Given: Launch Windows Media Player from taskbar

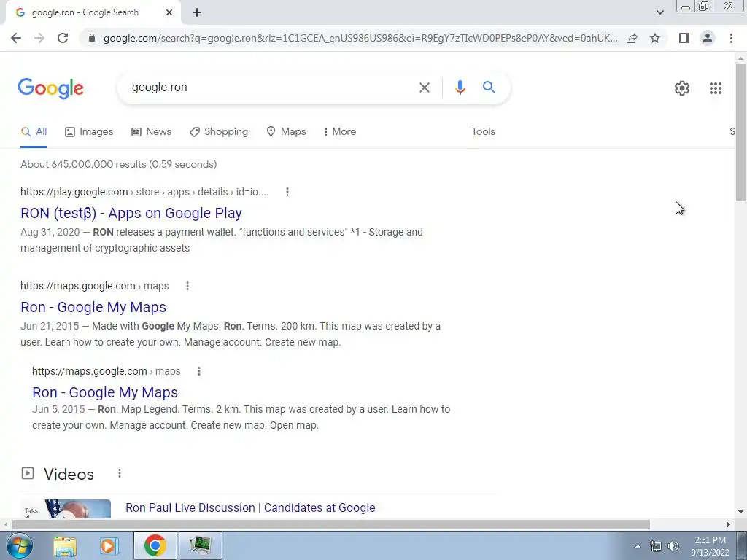Looking at the screenshot, I should click(x=109, y=545).
